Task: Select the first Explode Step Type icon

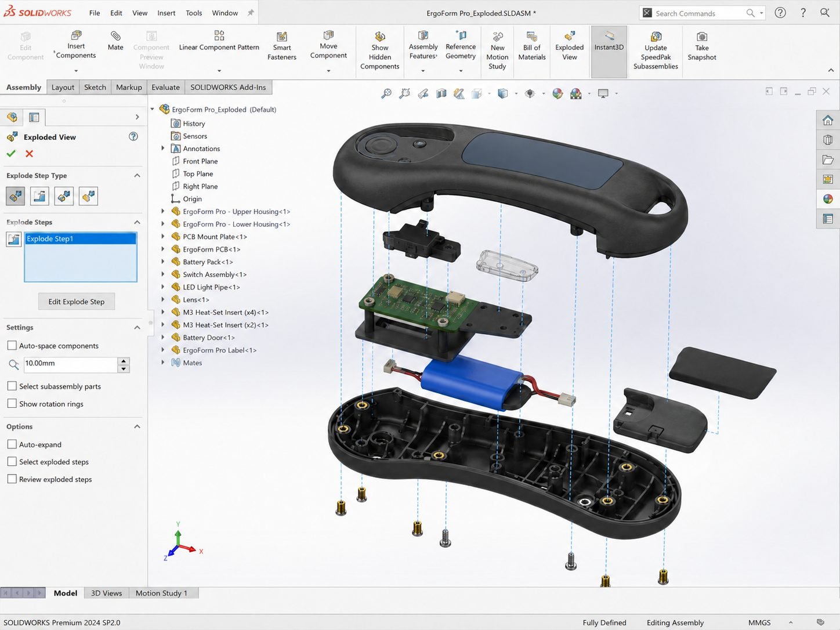Action: (16, 196)
